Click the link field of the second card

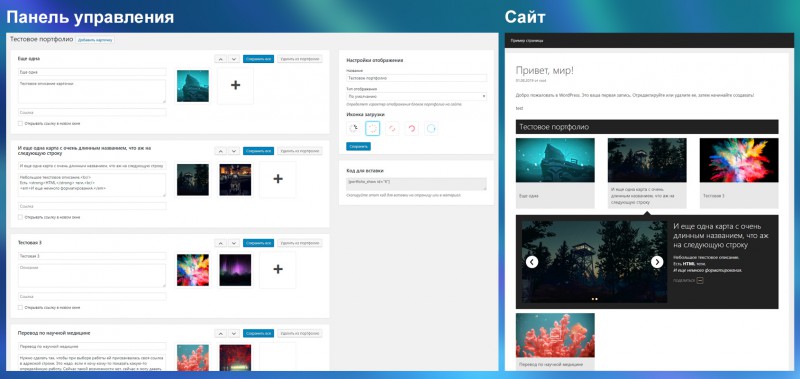[92, 206]
